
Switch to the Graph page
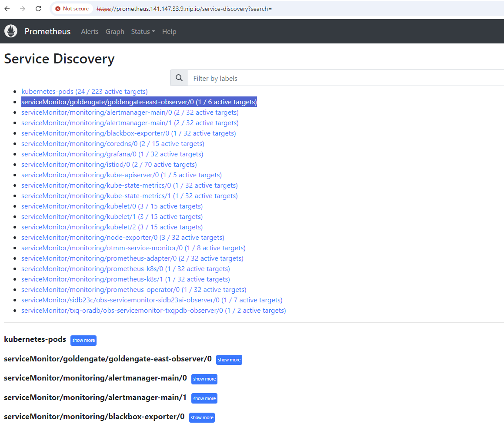(114, 31)
